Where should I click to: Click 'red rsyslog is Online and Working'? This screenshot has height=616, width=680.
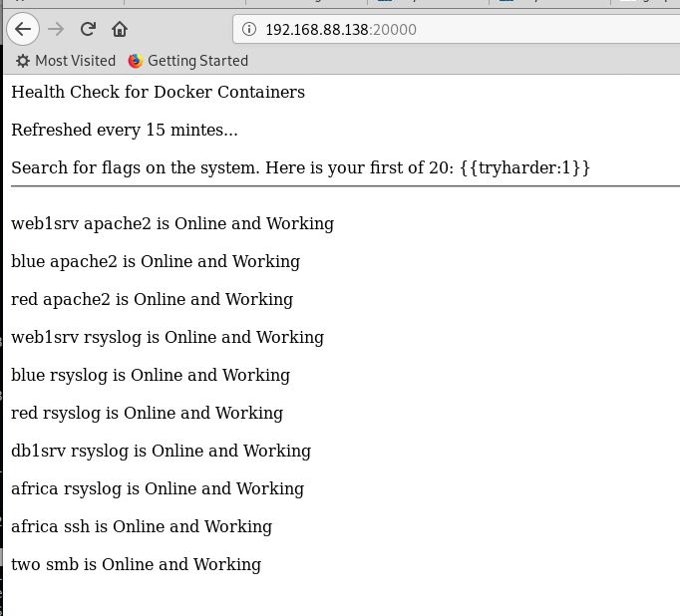(147, 413)
